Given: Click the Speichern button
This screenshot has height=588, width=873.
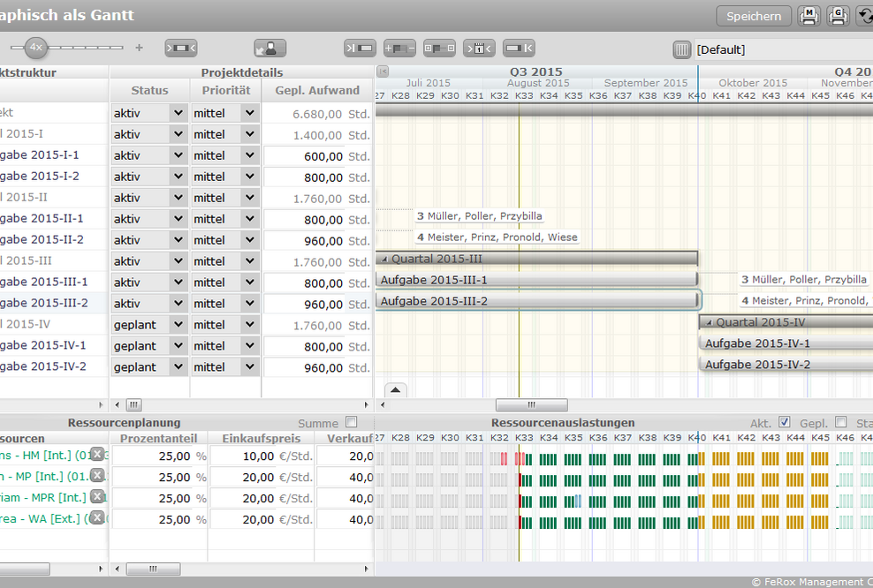Looking at the screenshot, I should (753, 16).
